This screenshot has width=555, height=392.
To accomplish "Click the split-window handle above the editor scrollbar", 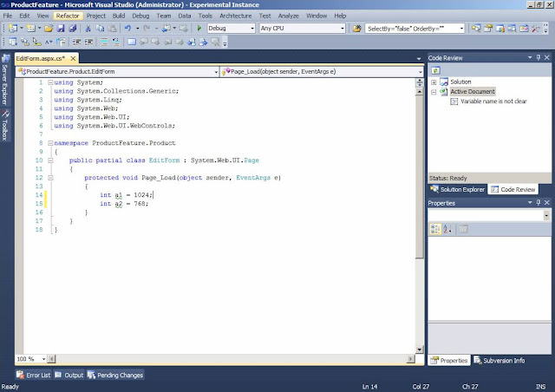I will pos(420,82).
